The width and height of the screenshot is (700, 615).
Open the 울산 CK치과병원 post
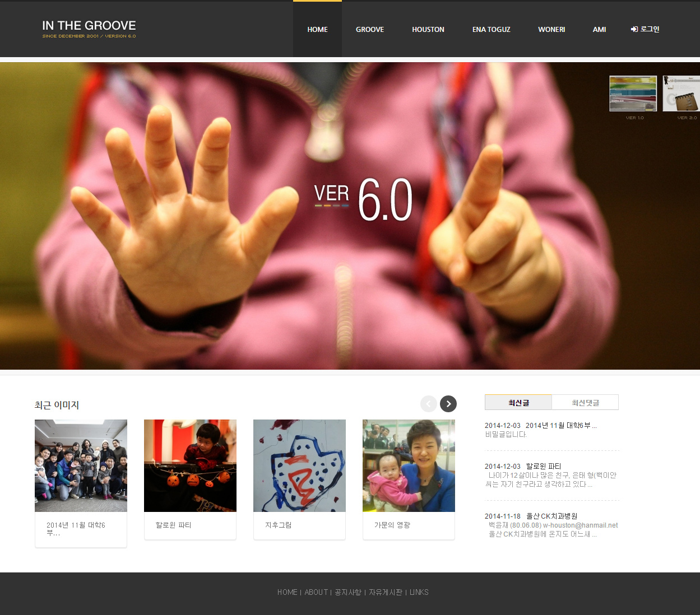point(551,516)
